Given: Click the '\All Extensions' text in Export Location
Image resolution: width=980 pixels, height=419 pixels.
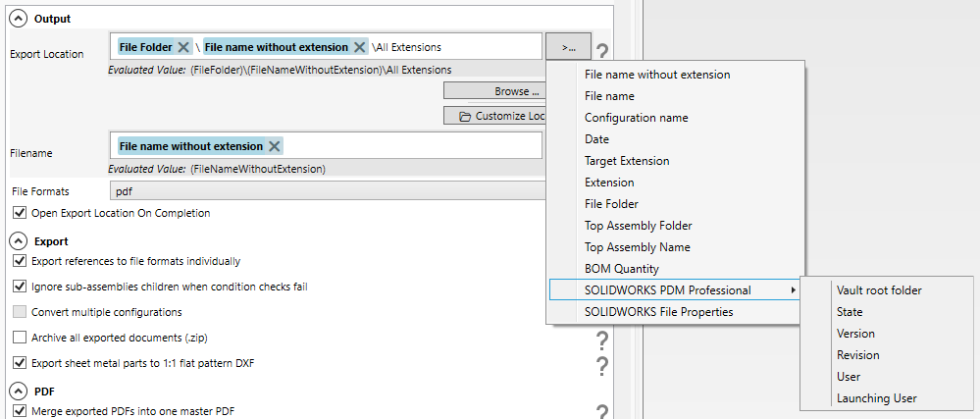Looking at the screenshot, I should pos(406,47).
